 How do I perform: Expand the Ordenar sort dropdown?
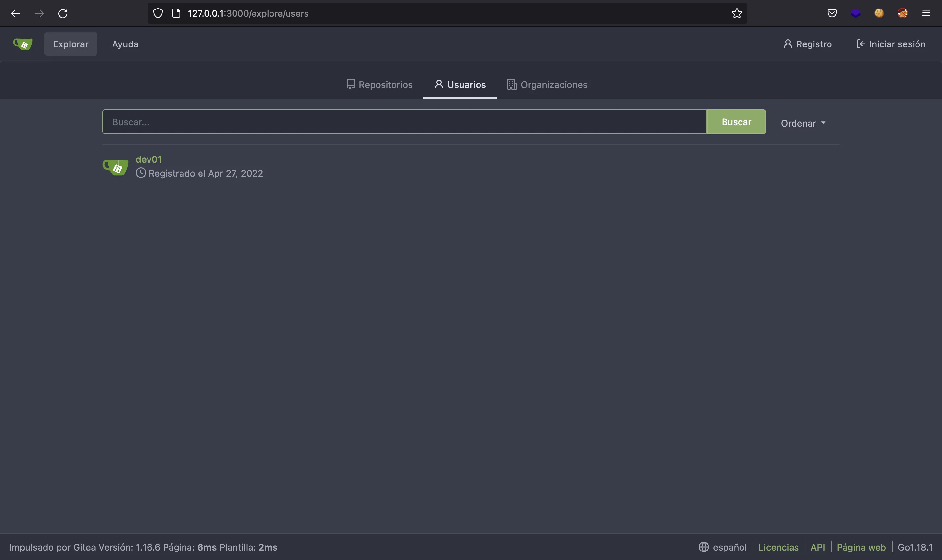click(803, 123)
